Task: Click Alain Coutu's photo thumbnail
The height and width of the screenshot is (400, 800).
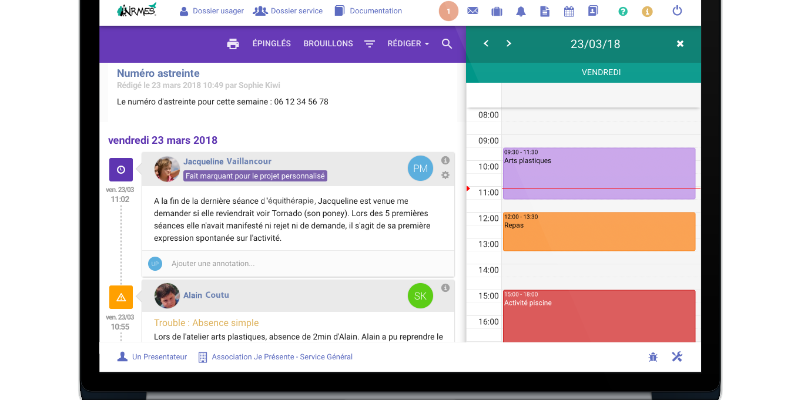Action: pos(167,296)
